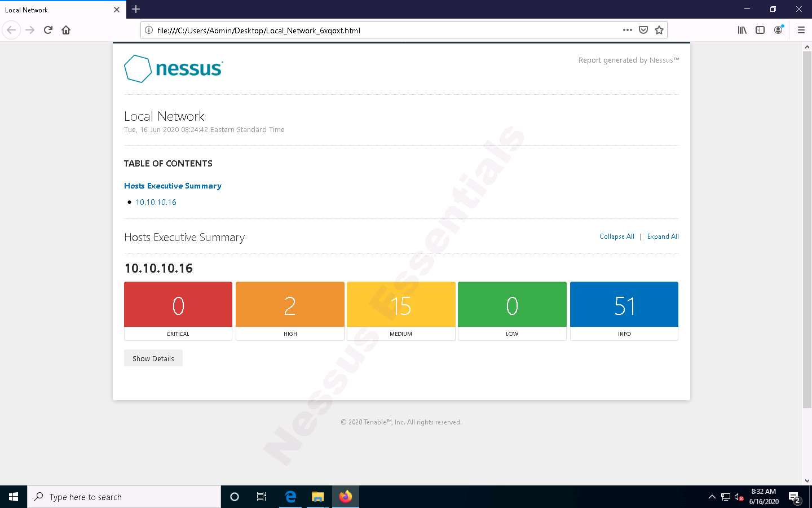
Task: Click scrollbar down arrow
Action: 807,481
